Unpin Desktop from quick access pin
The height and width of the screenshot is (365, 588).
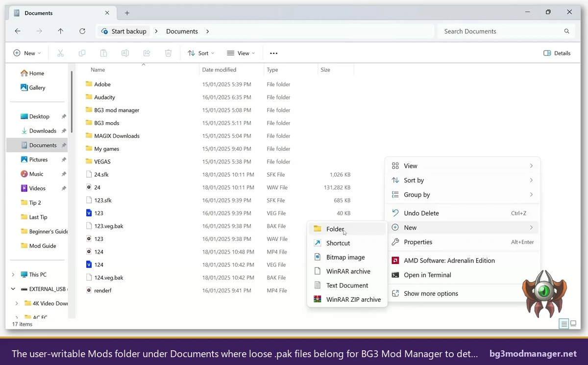coord(64,116)
